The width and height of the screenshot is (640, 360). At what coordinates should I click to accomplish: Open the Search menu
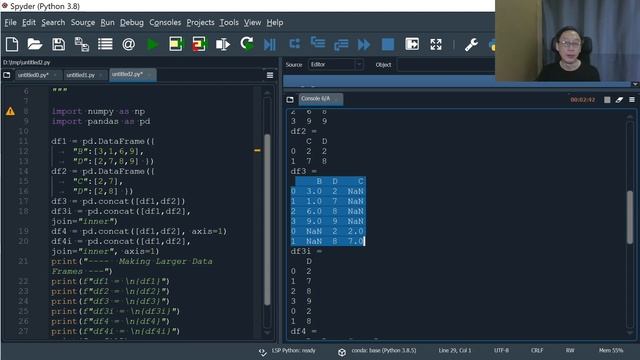tap(53, 22)
